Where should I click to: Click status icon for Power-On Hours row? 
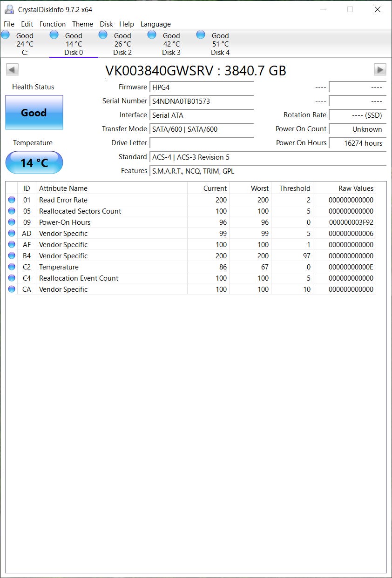(x=12, y=222)
